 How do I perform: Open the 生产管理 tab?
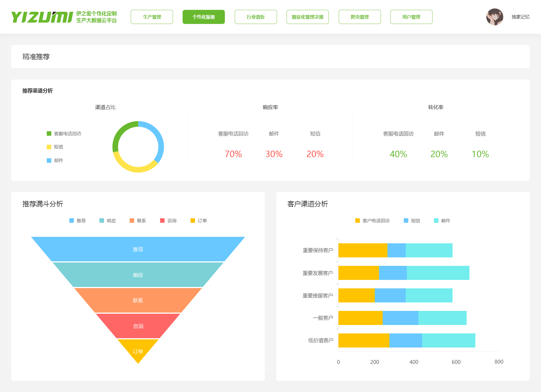(x=152, y=17)
